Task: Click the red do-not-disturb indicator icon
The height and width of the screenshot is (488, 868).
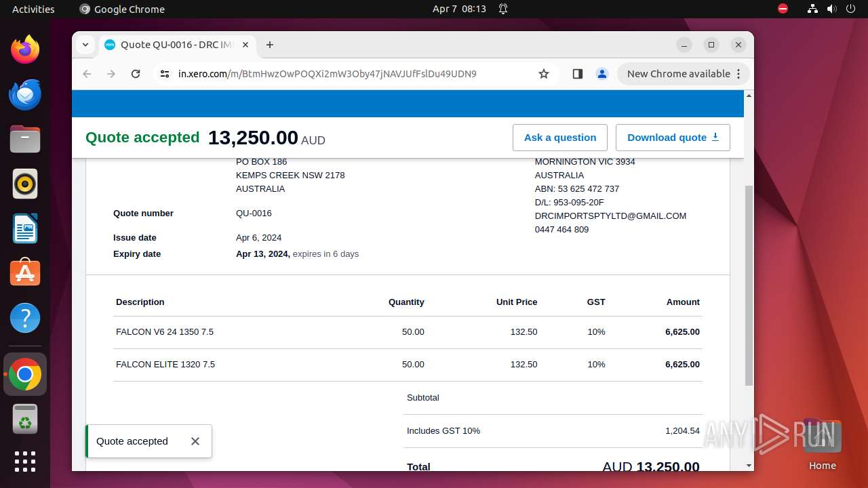Action: pos(783,9)
